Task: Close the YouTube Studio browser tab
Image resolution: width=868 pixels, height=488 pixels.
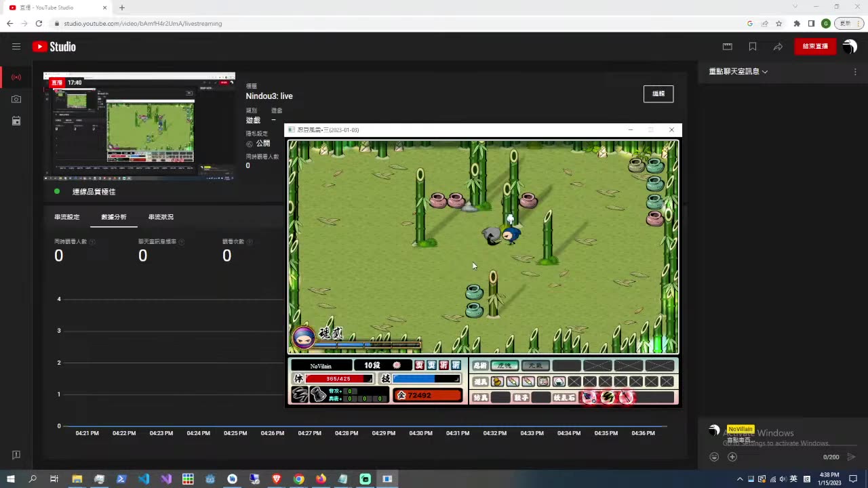Action: pyautogui.click(x=104, y=7)
